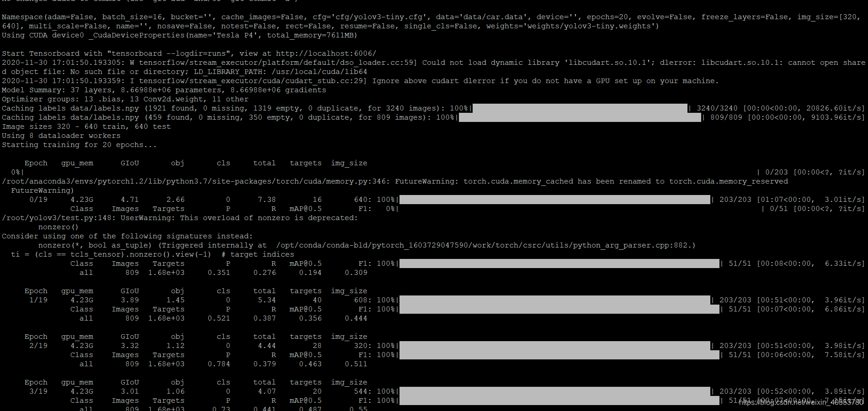Click the 3240/3240 label caching progress bar
The image size is (868, 411).
click(x=580, y=108)
